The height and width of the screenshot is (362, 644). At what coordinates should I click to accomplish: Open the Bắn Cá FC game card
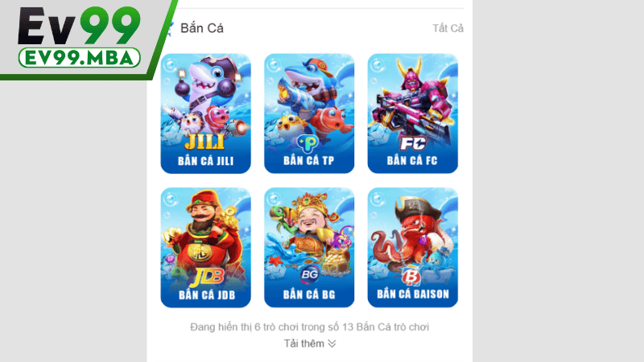pos(413,113)
